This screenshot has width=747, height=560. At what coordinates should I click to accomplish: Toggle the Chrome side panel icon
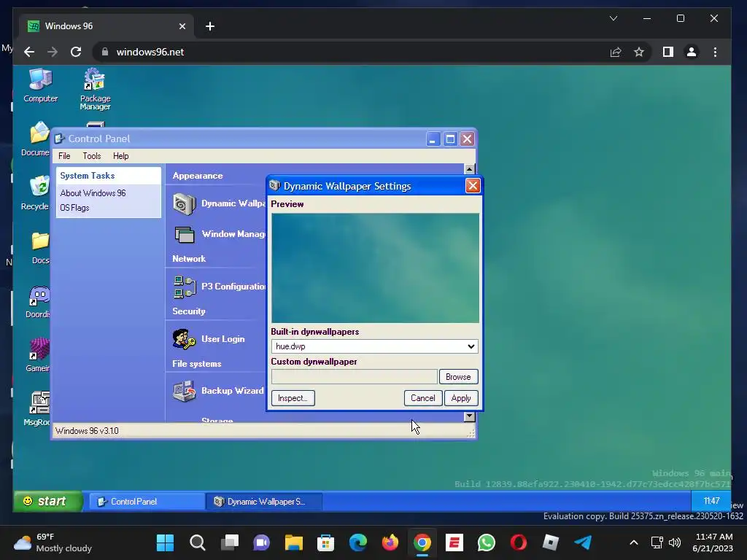pyautogui.click(x=668, y=52)
